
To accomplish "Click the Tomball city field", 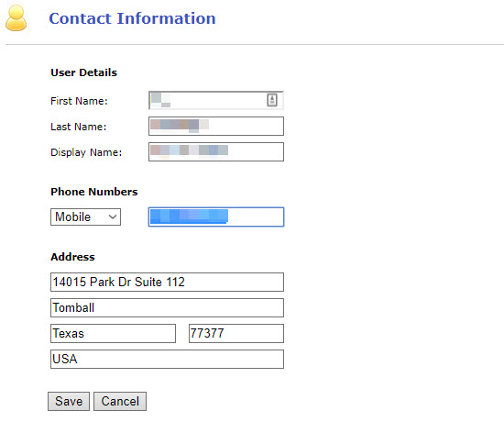I will (x=167, y=307).
